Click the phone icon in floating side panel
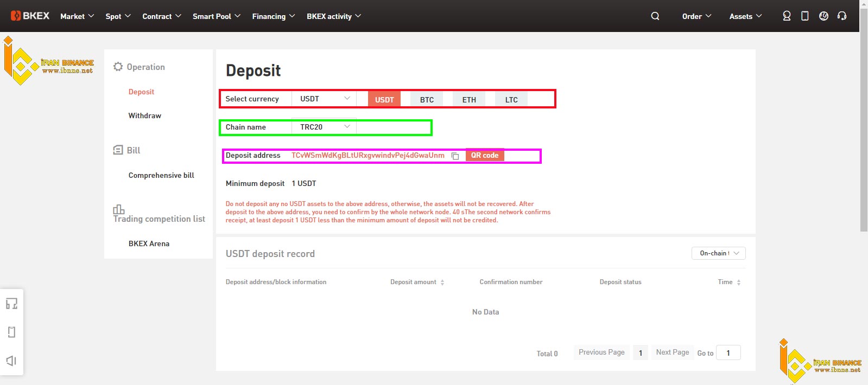 11,332
